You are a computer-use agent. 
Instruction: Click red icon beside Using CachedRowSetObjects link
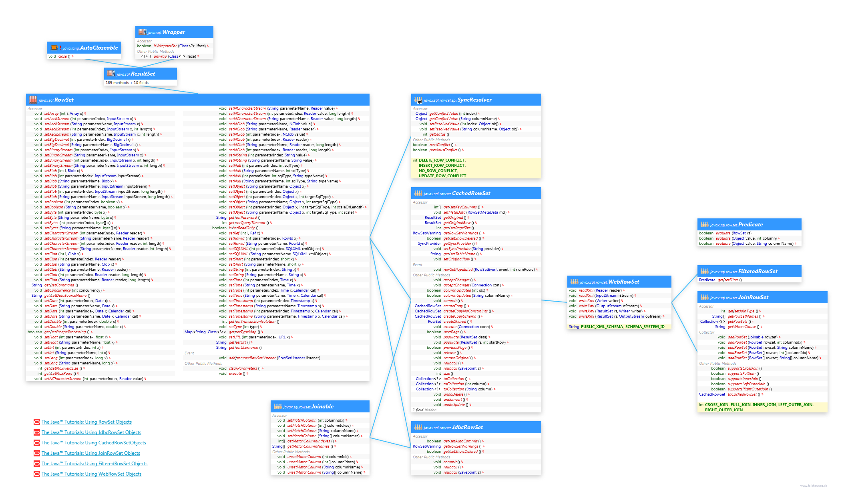[x=37, y=443]
